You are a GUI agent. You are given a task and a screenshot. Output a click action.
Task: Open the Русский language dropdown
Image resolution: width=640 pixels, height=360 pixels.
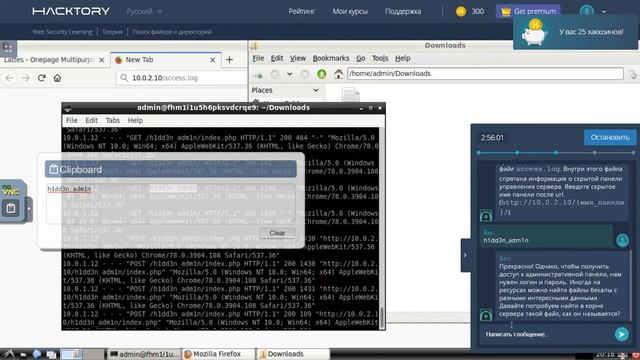144,11
